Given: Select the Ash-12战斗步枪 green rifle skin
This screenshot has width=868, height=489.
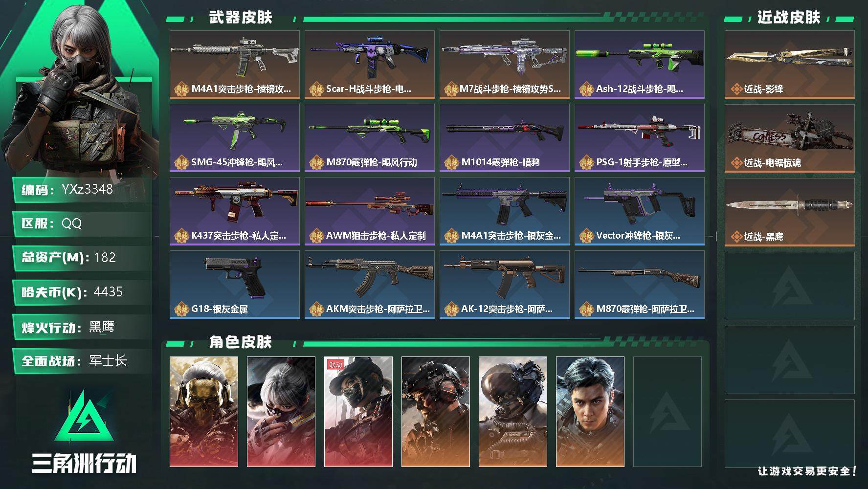Looking at the screenshot, I should 640,65.
